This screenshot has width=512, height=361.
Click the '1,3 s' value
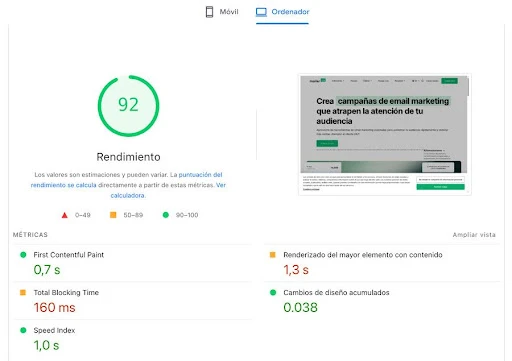coord(296,270)
